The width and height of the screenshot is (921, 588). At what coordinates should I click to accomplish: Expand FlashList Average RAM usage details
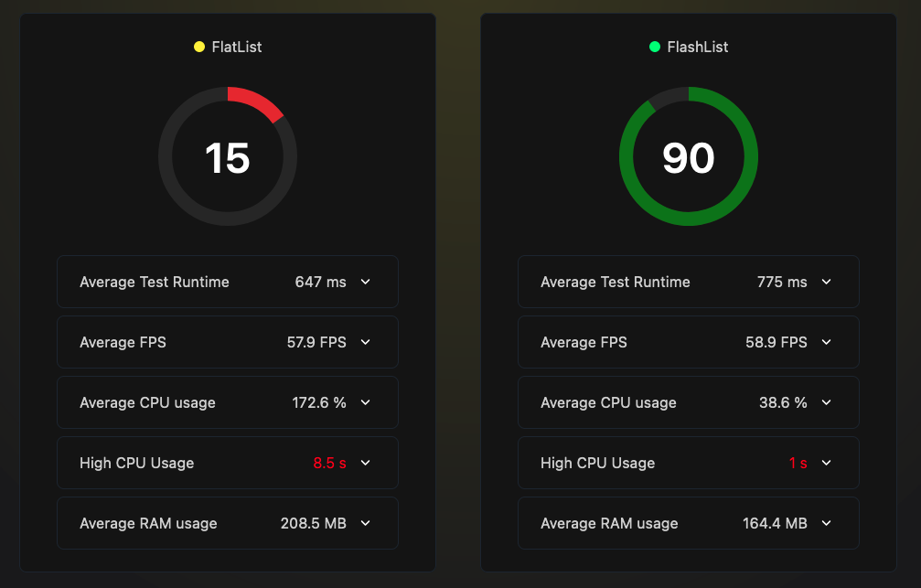pyautogui.click(x=826, y=523)
